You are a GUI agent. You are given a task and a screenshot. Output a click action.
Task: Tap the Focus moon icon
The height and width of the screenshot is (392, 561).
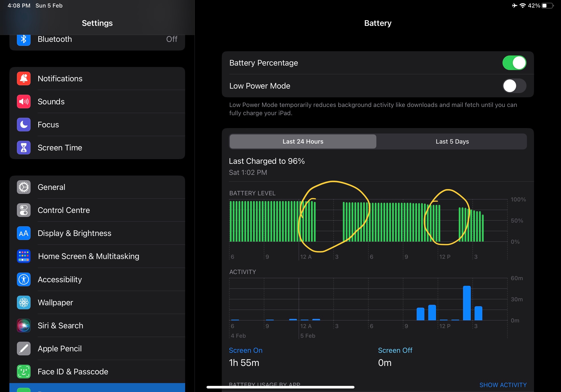24,125
